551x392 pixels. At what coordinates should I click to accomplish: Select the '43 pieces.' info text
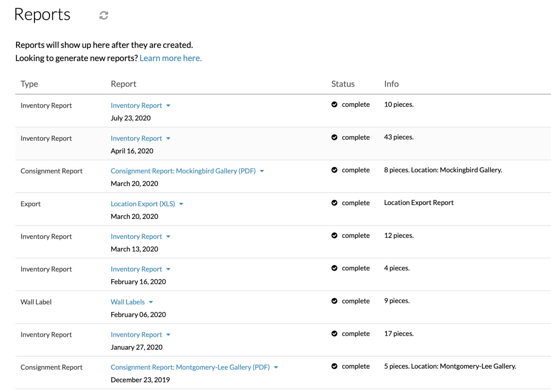click(399, 137)
